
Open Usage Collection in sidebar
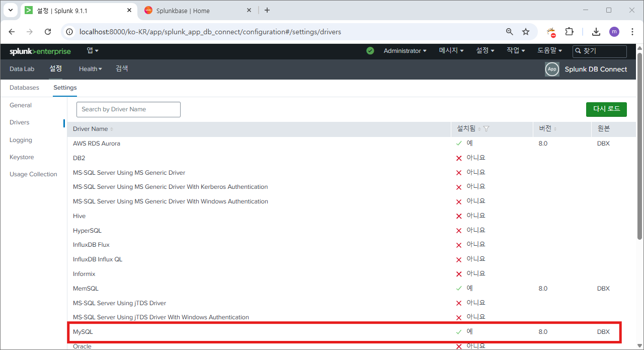[x=33, y=174]
